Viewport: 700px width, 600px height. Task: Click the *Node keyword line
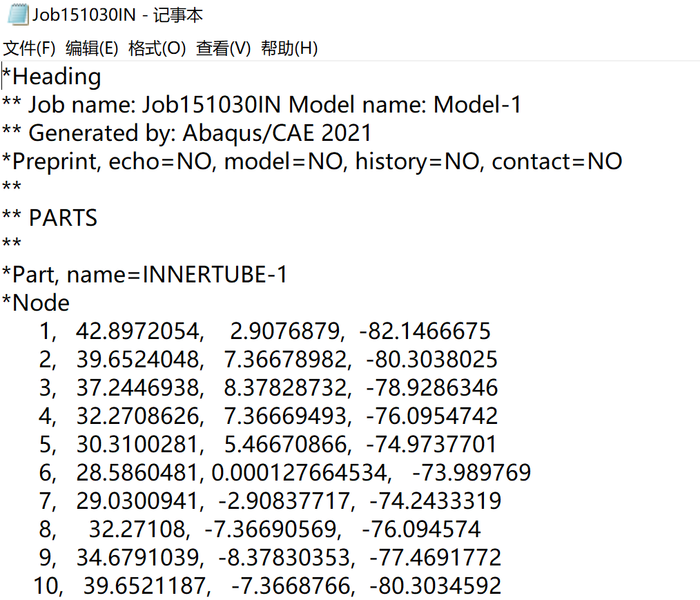click(x=35, y=302)
